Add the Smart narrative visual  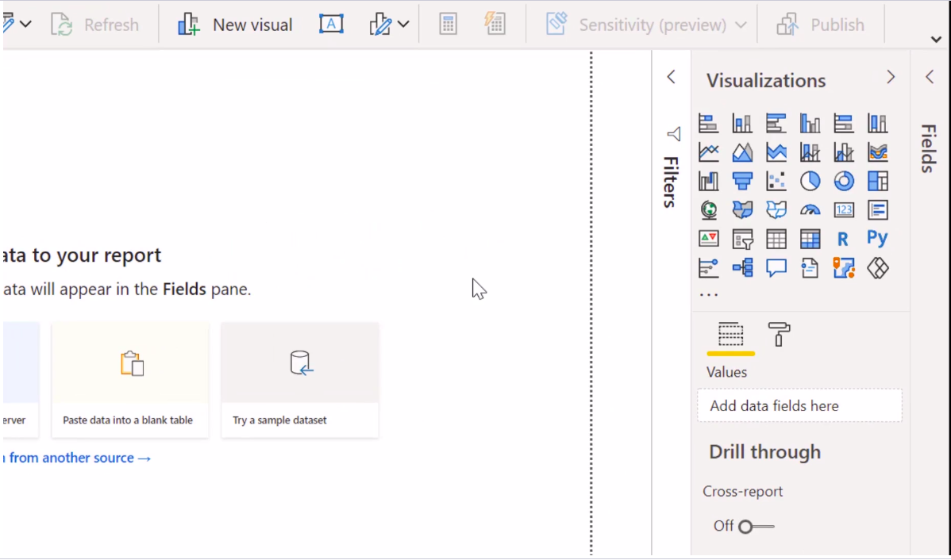pyautogui.click(x=810, y=267)
